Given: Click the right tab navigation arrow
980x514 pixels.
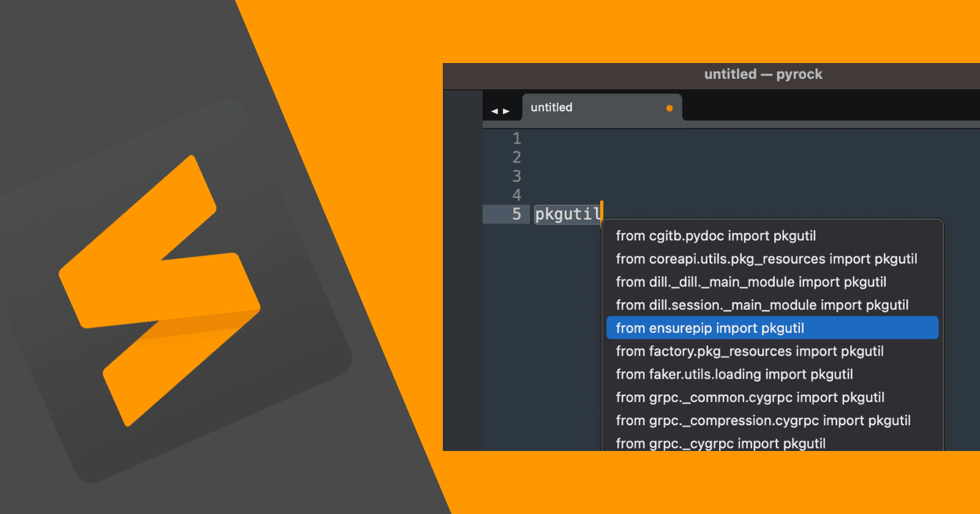Looking at the screenshot, I should click(x=507, y=111).
